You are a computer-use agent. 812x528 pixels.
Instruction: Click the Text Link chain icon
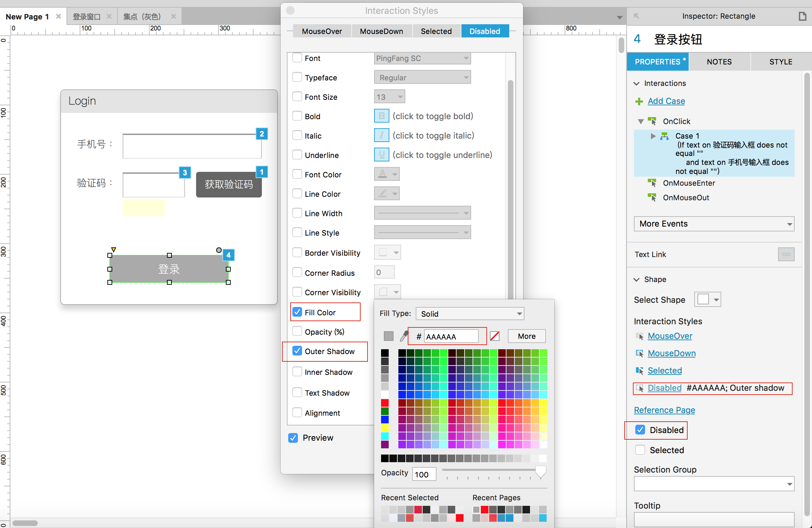[786, 254]
